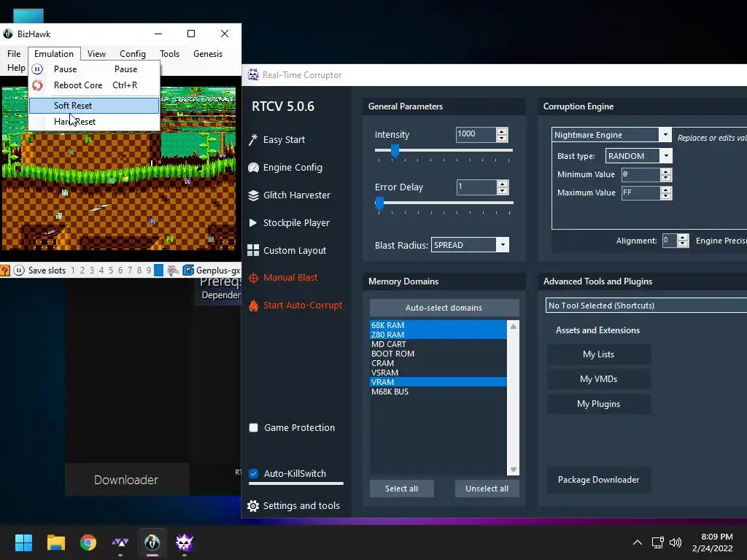Select save slot 5 in BizHawk

(x=111, y=271)
